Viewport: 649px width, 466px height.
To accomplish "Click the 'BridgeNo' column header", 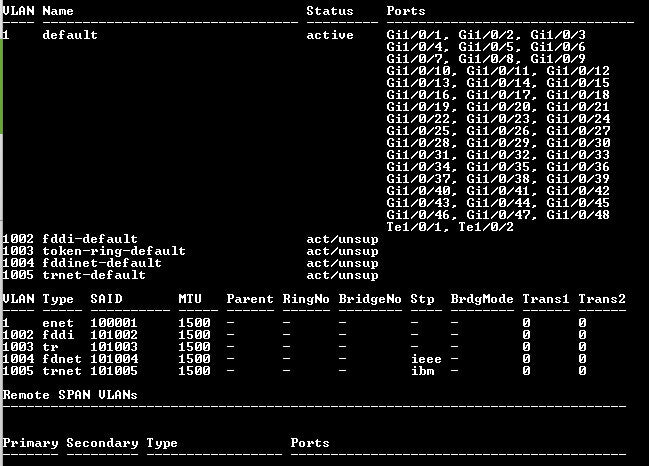I will [x=370, y=299].
